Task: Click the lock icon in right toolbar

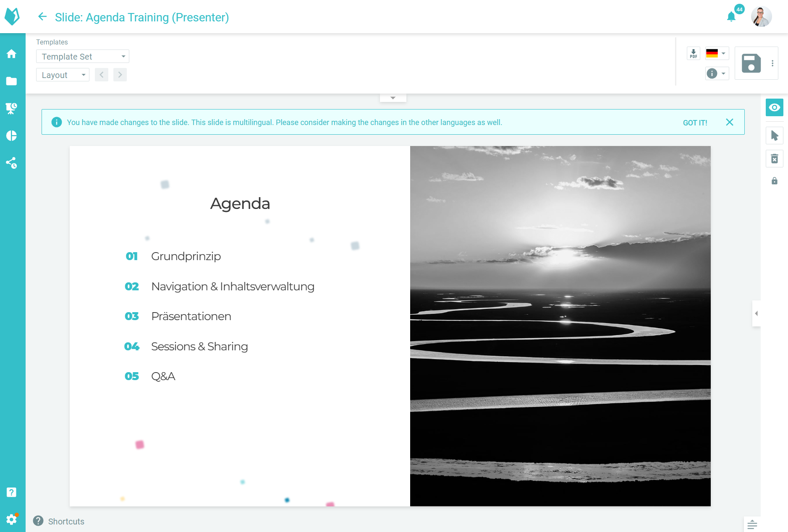Action: coord(775,181)
